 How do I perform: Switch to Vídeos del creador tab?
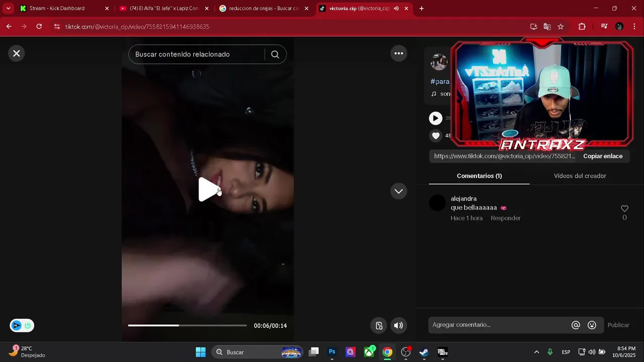pyautogui.click(x=580, y=176)
